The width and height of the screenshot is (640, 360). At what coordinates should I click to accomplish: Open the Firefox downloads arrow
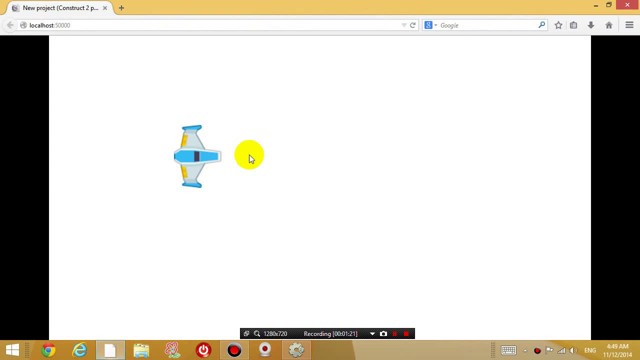click(591, 25)
